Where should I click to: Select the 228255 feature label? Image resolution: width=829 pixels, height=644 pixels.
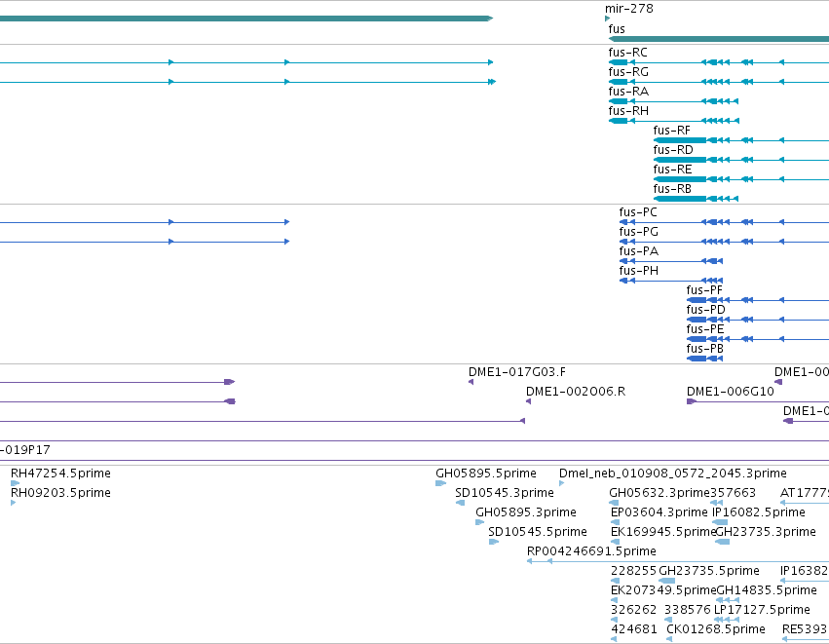click(633, 571)
